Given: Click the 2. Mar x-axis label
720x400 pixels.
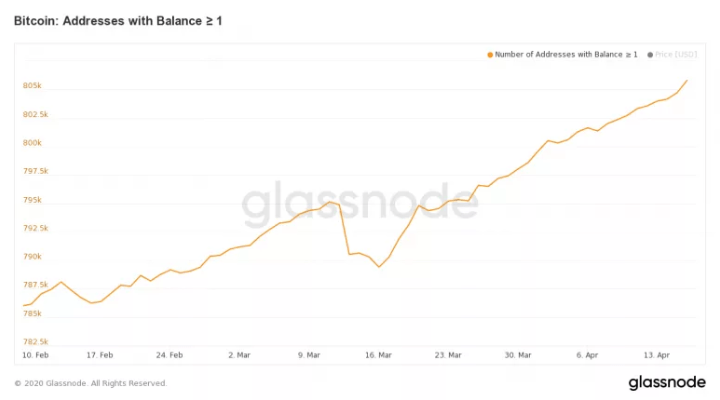Looking at the screenshot, I should click(240, 355).
